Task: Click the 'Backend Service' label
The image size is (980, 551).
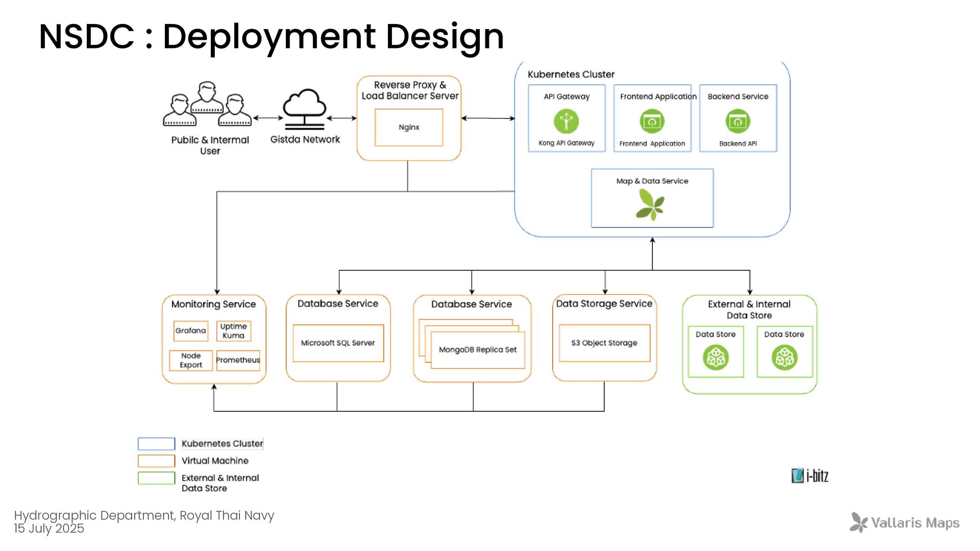Action: [x=738, y=96]
